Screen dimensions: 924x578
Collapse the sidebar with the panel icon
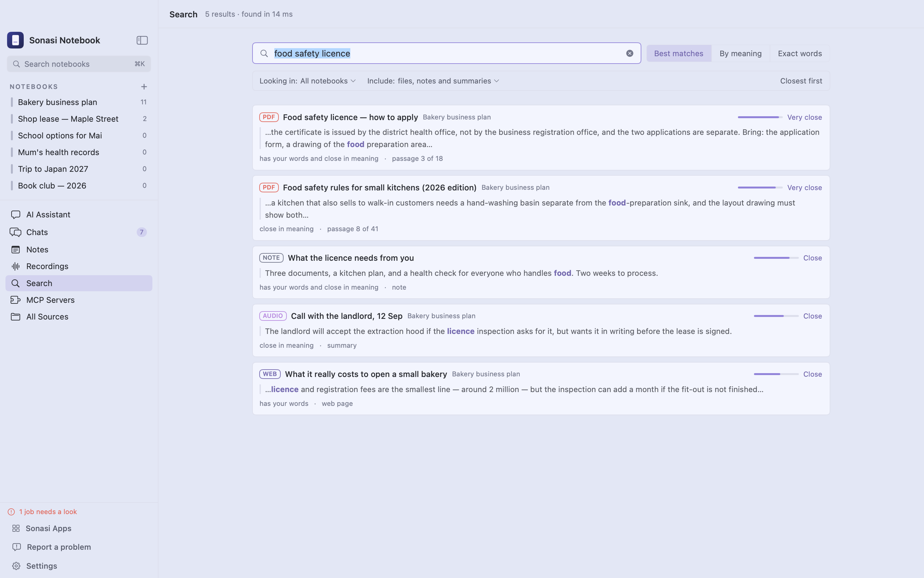(142, 40)
